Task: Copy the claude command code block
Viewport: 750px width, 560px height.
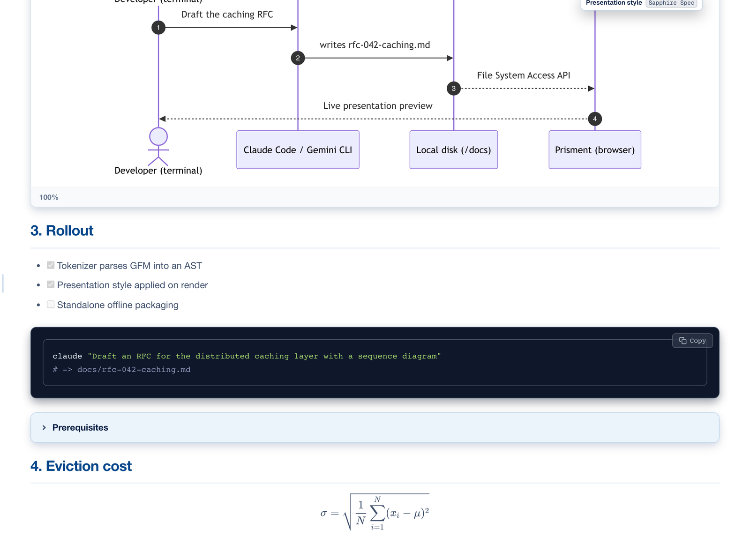Action: click(692, 341)
